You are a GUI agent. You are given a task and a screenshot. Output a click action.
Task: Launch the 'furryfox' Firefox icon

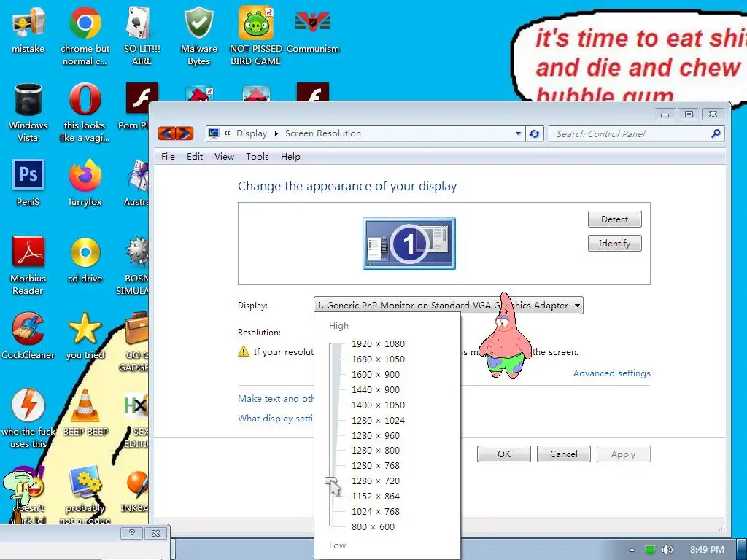85,182
